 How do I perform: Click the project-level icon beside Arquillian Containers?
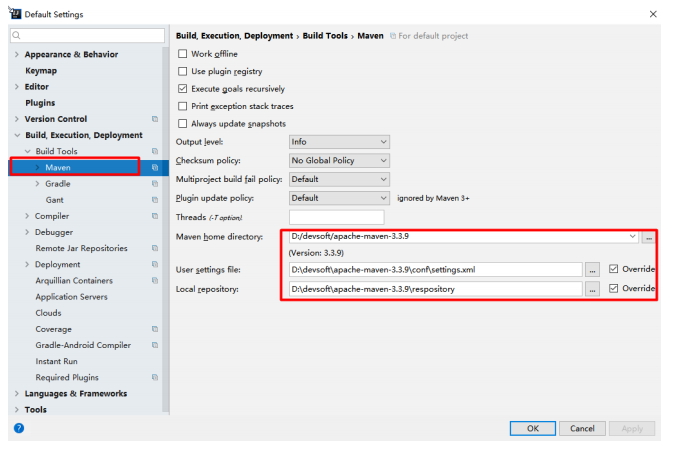pos(155,280)
